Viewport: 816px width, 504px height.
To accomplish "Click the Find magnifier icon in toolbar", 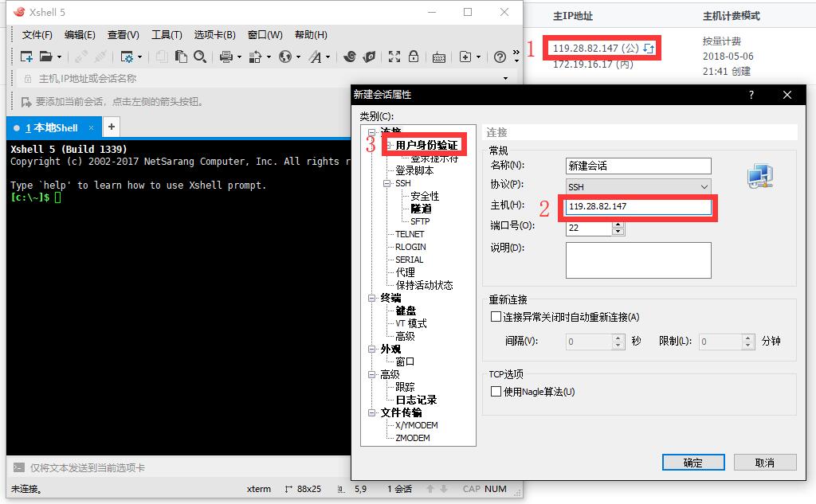I will (x=200, y=57).
